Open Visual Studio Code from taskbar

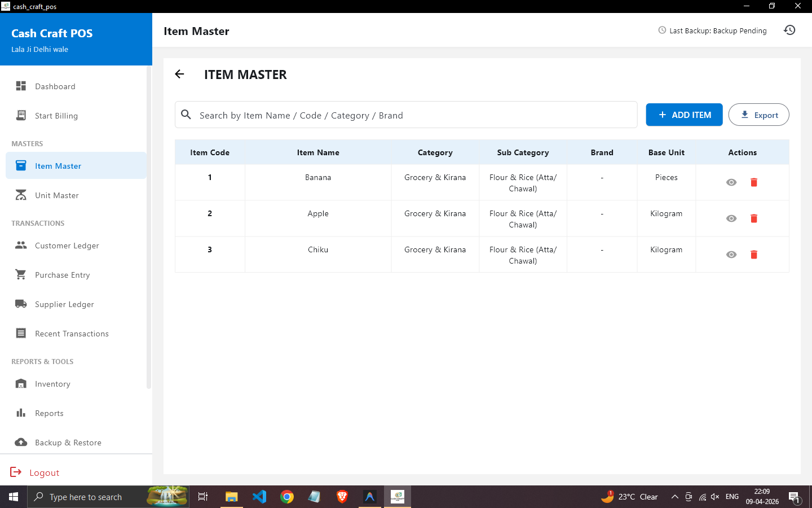[x=259, y=497]
